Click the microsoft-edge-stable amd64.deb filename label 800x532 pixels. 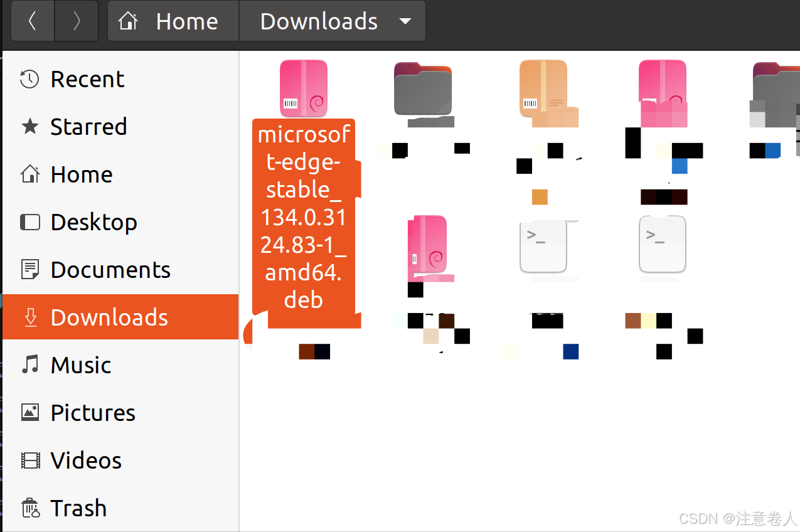[304, 216]
